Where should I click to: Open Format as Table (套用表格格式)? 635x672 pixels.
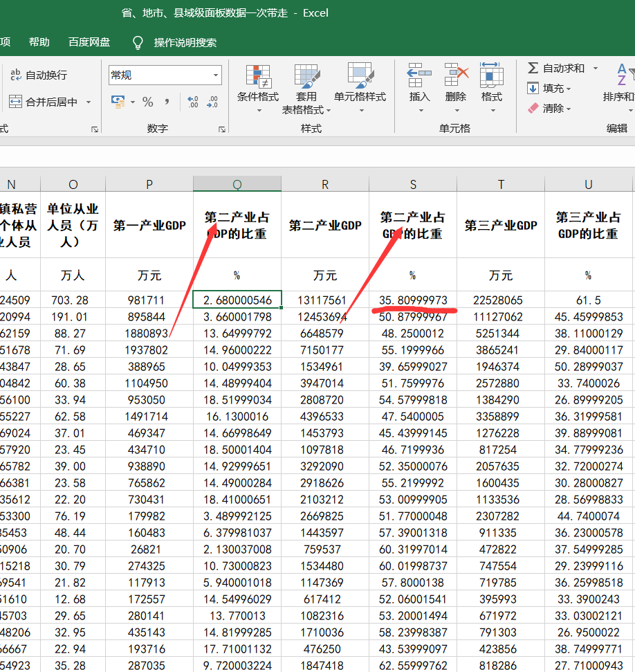306,76
